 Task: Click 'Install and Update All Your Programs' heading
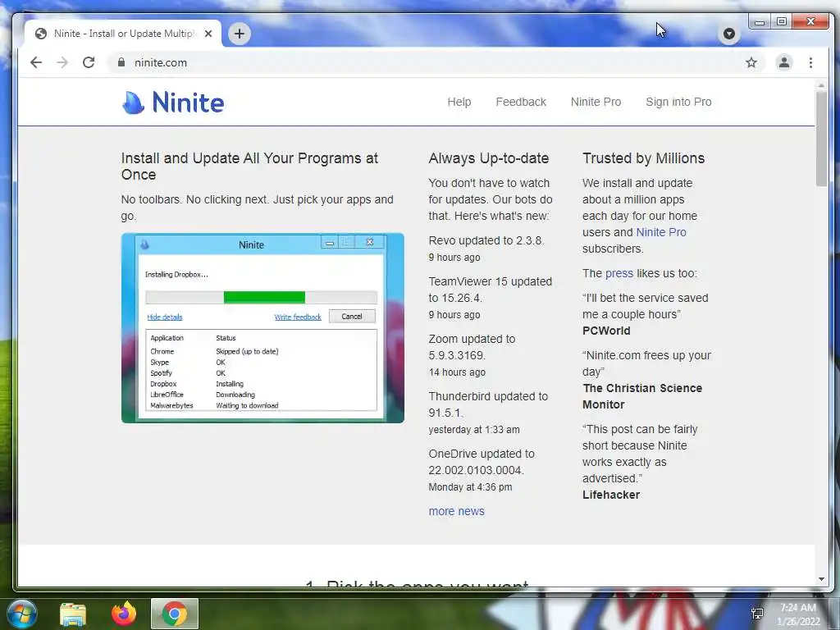tap(249, 166)
